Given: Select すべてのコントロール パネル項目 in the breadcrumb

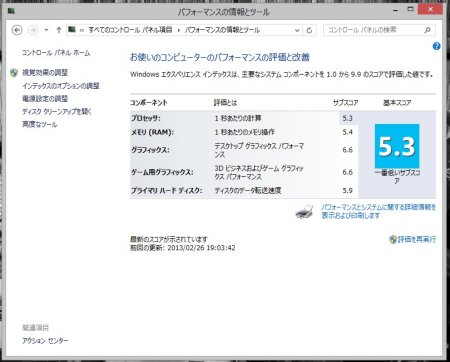Looking at the screenshot, I should click(x=130, y=30).
